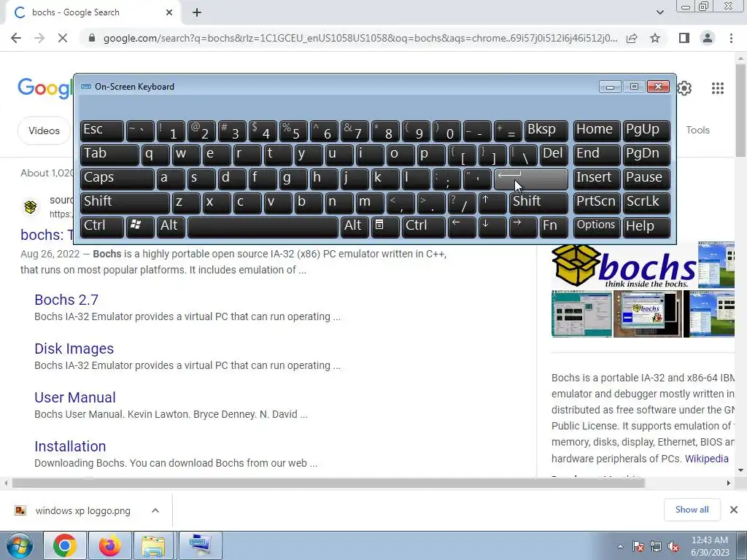747x560 pixels.
Task: Click the Del key on the keyboard
Action: click(554, 155)
